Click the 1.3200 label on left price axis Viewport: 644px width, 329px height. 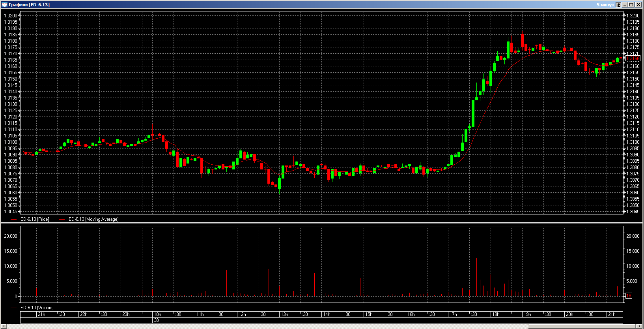tap(11, 16)
